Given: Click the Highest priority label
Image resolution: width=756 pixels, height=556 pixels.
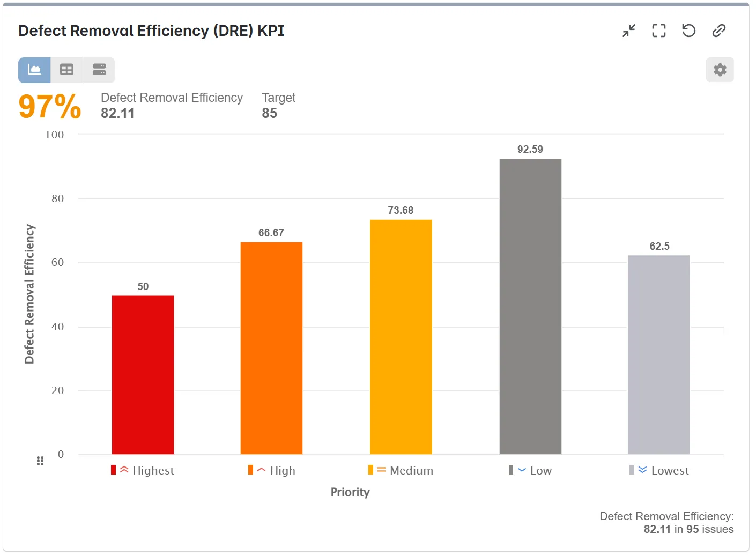Looking at the screenshot, I should [x=153, y=470].
